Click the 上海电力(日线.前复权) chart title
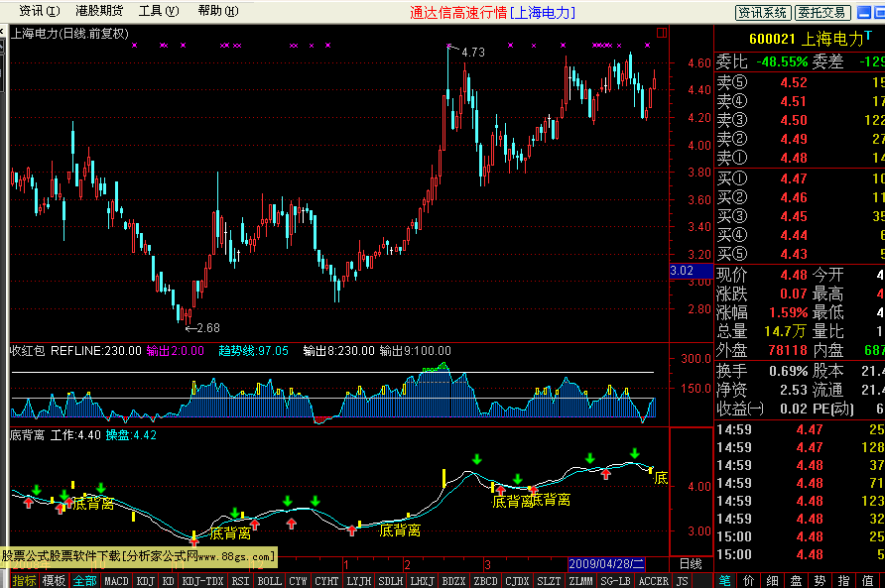Screen dimensions: 885x588 70,34
